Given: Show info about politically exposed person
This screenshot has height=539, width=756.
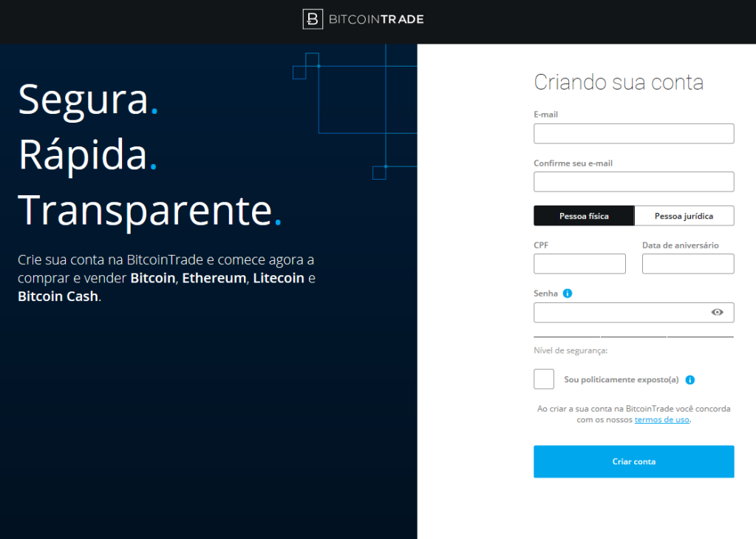Looking at the screenshot, I should tap(690, 380).
